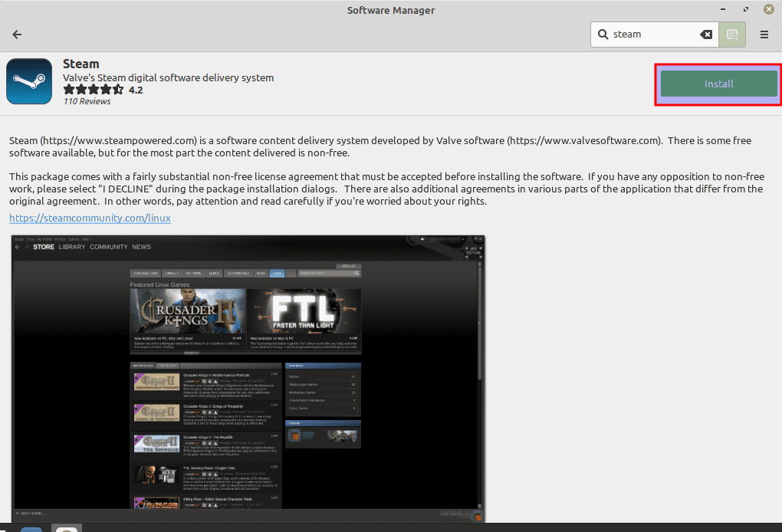Close the Software Manager window

pos(768,9)
